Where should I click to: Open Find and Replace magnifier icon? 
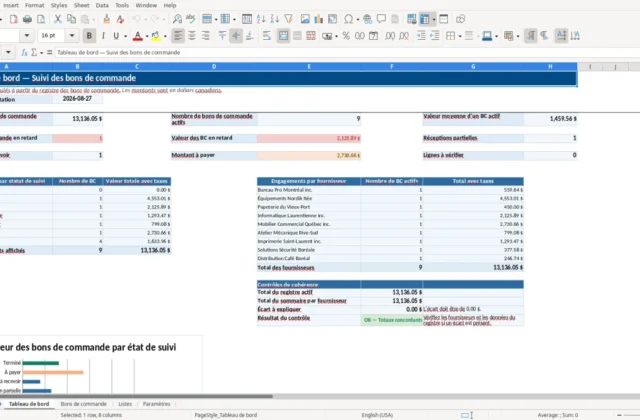177,19
